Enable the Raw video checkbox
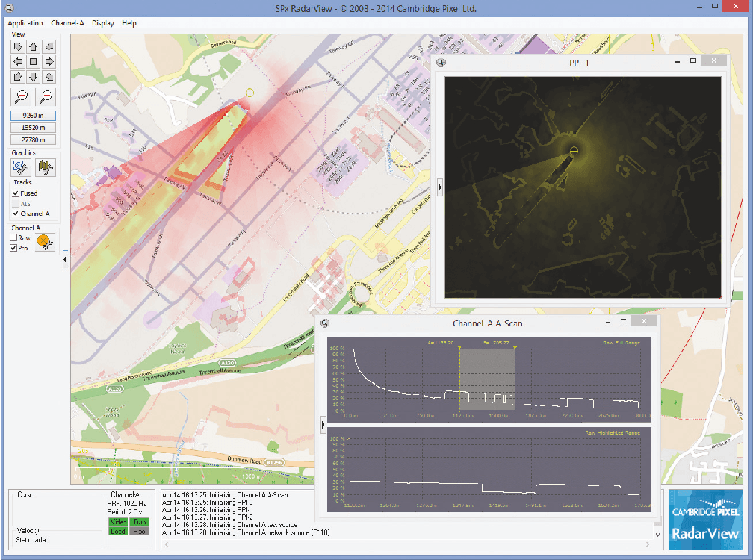The width and height of the screenshot is (753, 560). (x=13, y=237)
